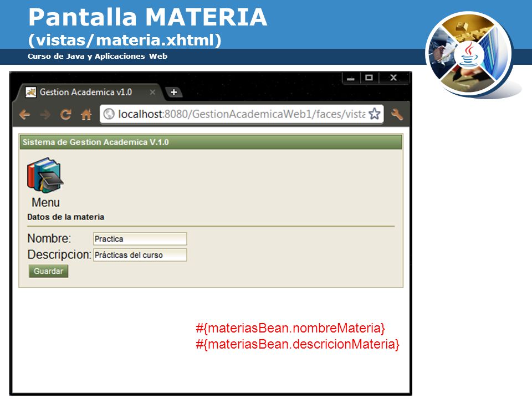Click the Menu link under the books icon
Screen dimensions: 532x399
point(45,203)
